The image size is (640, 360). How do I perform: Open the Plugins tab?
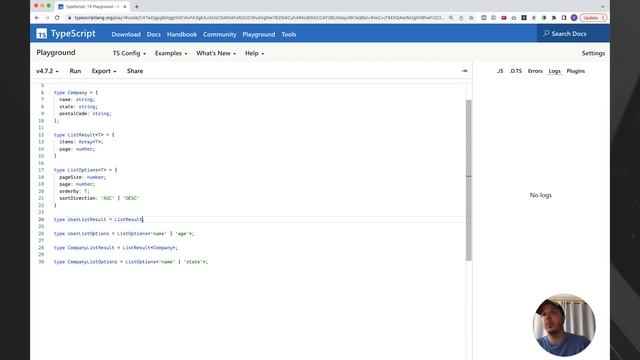tap(576, 71)
